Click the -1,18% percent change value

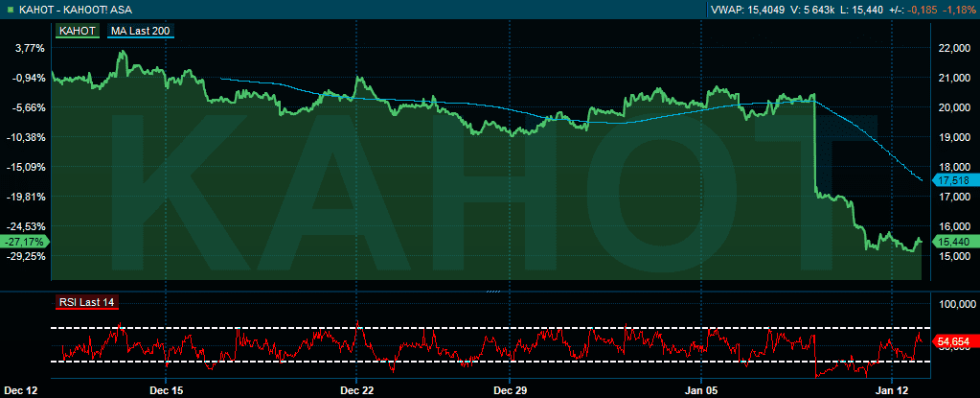point(961,10)
